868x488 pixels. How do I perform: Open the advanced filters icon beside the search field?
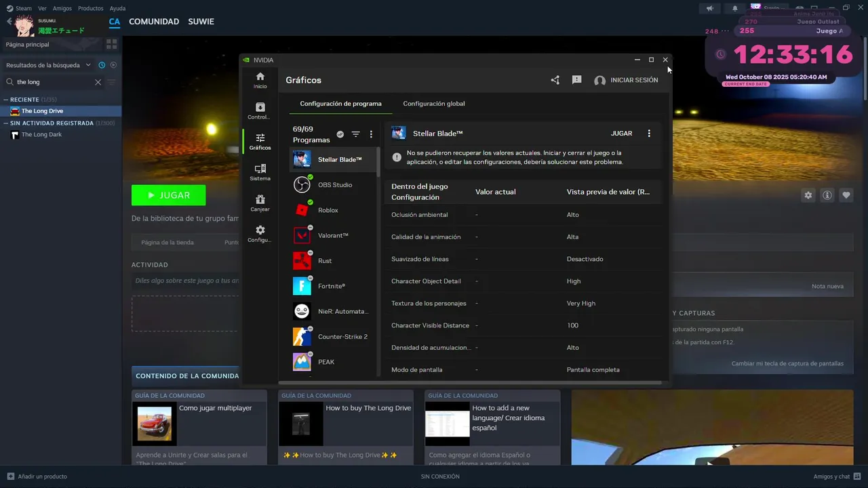pos(111,82)
